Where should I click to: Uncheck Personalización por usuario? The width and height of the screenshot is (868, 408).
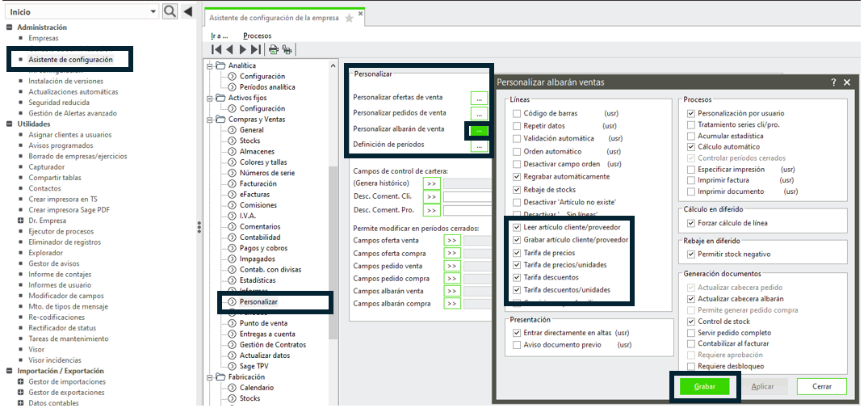691,113
